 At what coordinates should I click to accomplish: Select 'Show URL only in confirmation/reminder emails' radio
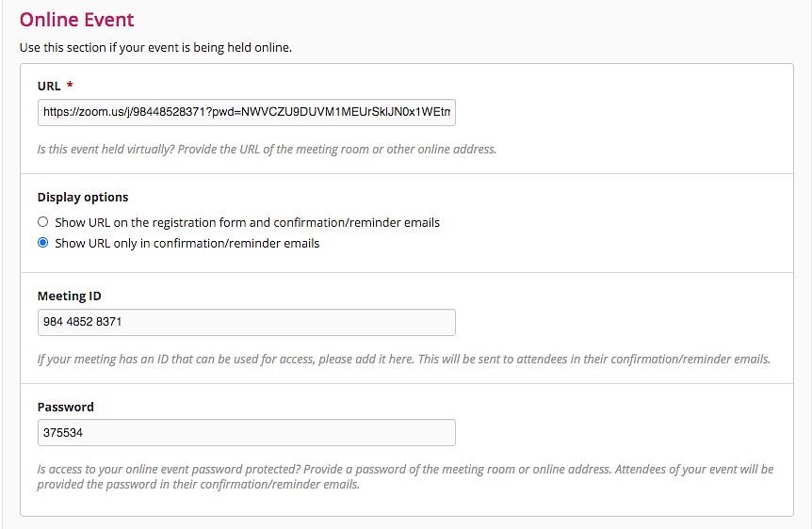click(43, 243)
